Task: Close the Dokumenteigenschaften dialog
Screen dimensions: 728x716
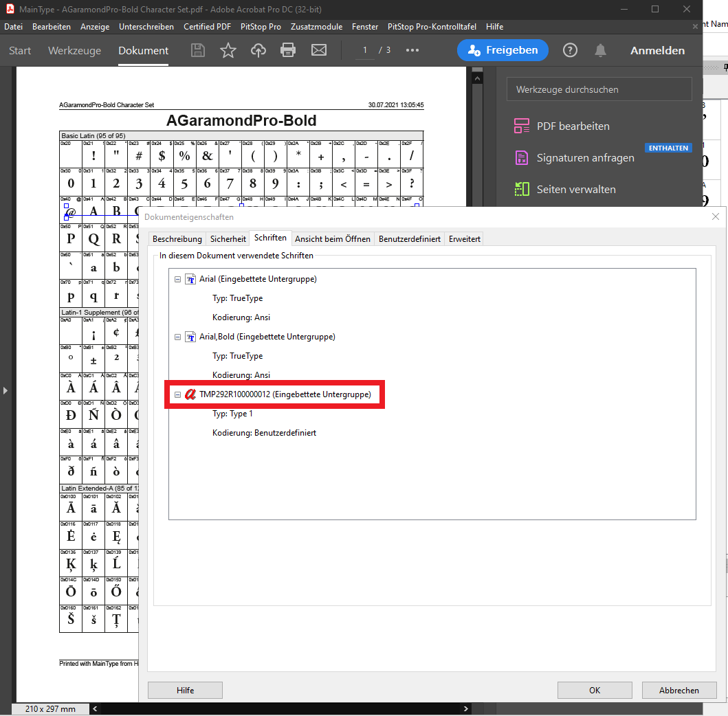Action: [716, 216]
